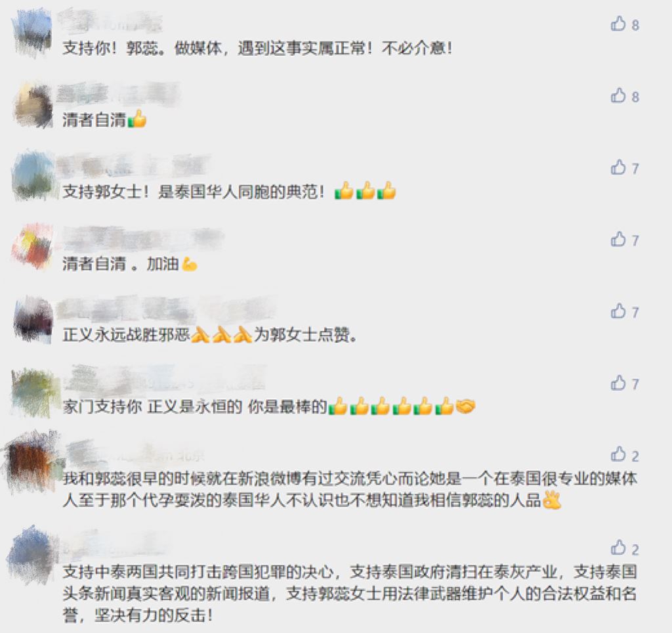Open avatar beside '家门支持你' comment
Image resolution: width=672 pixels, height=633 pixels.
[x=34, y=392]
